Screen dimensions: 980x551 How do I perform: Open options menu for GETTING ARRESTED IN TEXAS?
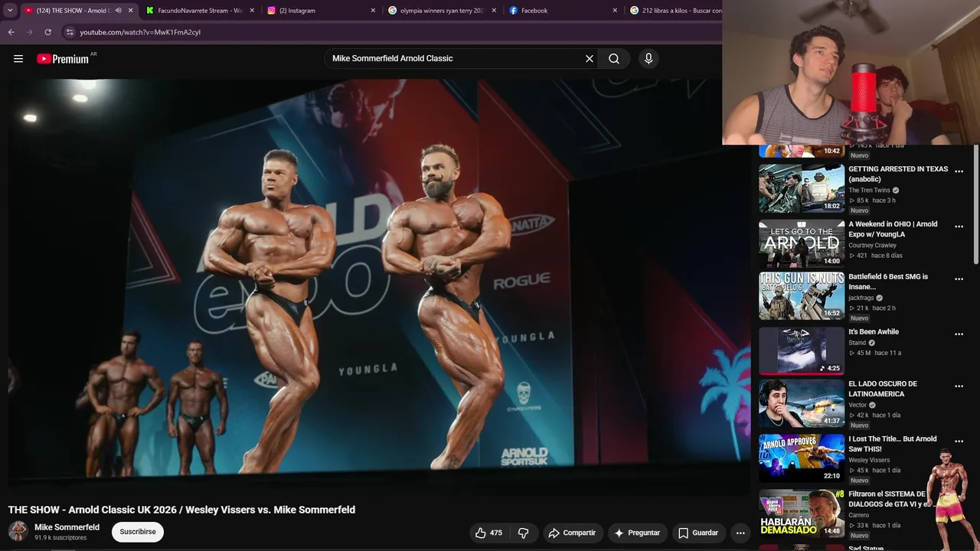pos(959,172)
